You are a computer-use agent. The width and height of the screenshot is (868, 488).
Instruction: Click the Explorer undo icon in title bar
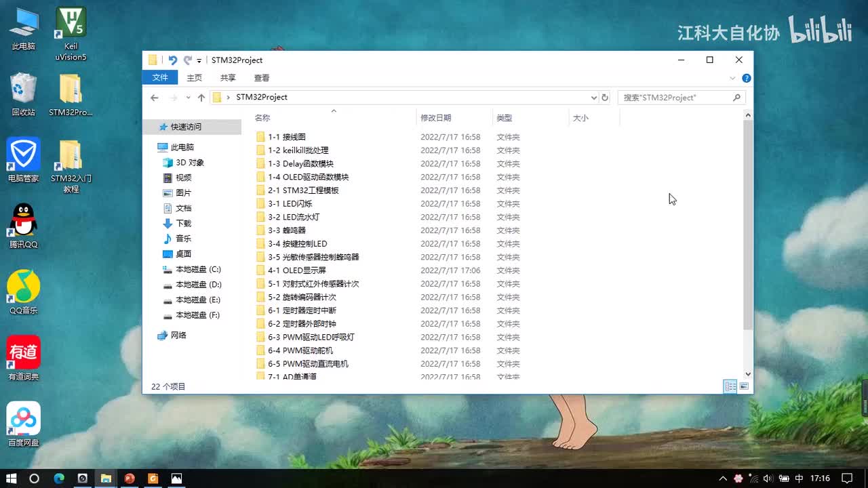(x=172, y=60)
